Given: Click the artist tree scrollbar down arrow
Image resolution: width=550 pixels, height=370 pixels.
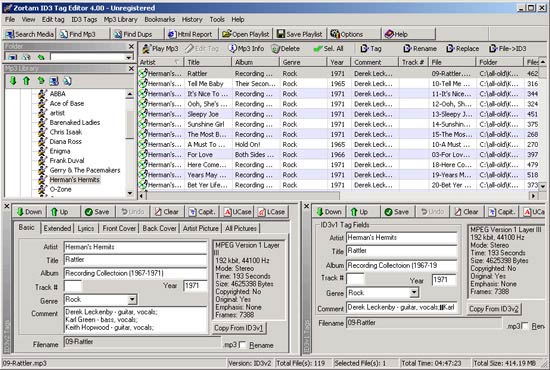Looking at the screenshot, I should tap(130, 193).
